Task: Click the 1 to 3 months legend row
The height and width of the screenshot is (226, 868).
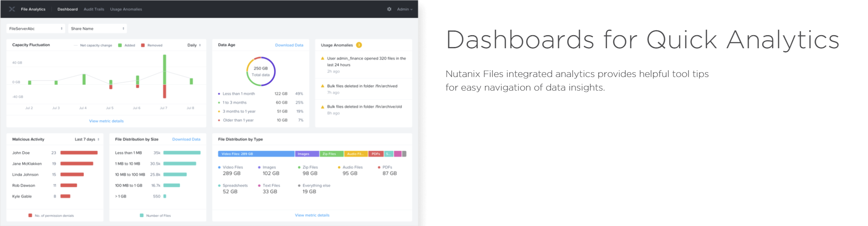Action: 260,102
